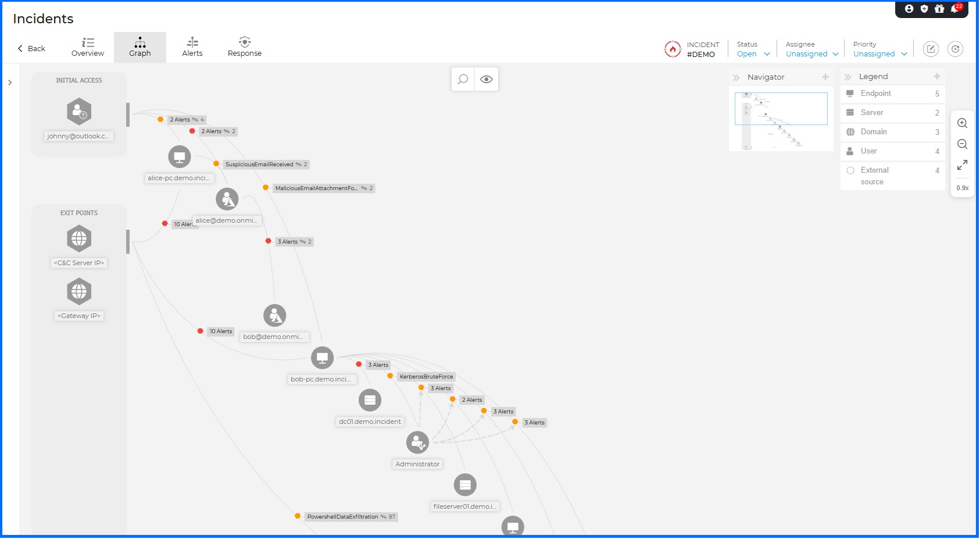Image resolution: width=980 pixels, height=539 pixels.
Task: Click the refresh incident icon
Action: pos(956,49)
